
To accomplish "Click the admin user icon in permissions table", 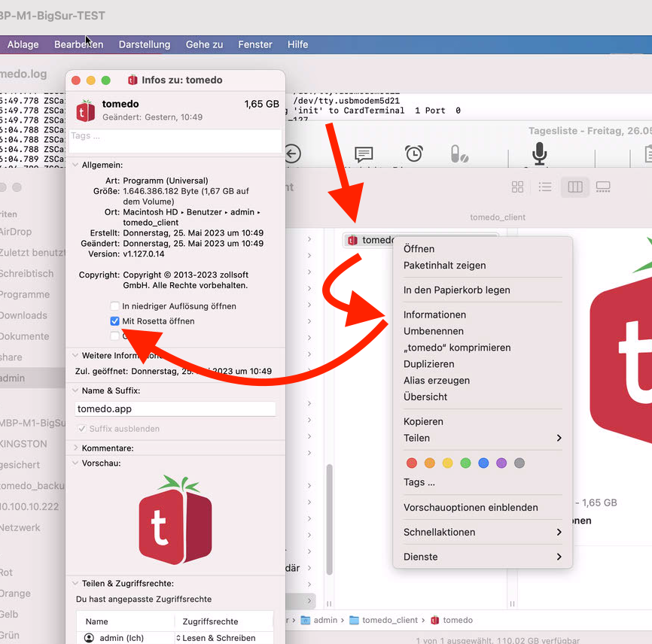I will point(89,638).
